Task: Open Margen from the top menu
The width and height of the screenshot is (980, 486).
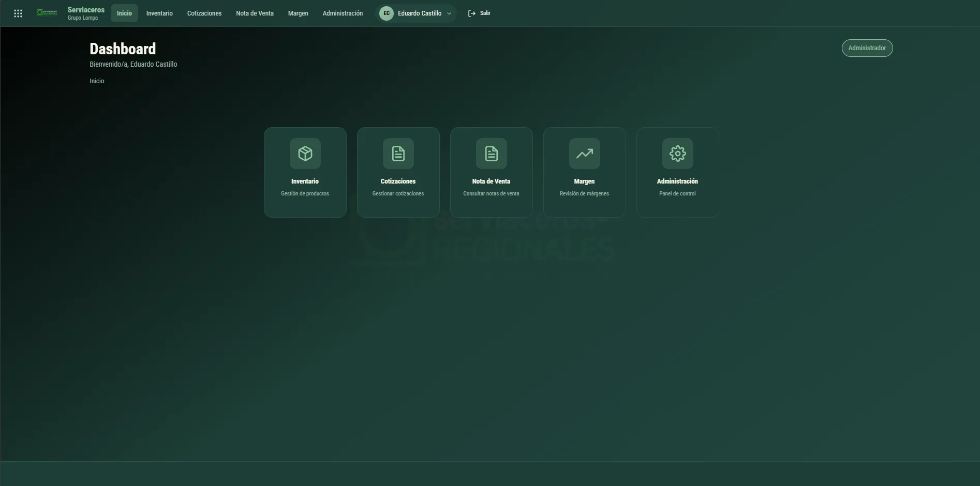Action: click(298, 13)
